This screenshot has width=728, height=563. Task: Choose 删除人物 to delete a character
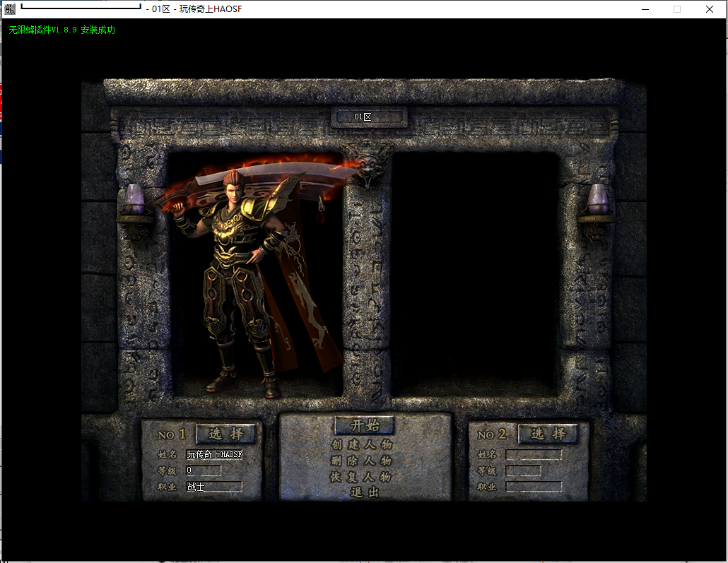tap(361, 461)
